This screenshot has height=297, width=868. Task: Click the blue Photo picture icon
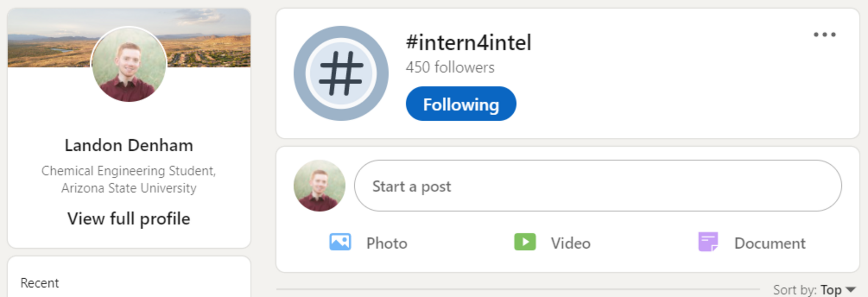point(340,242)
